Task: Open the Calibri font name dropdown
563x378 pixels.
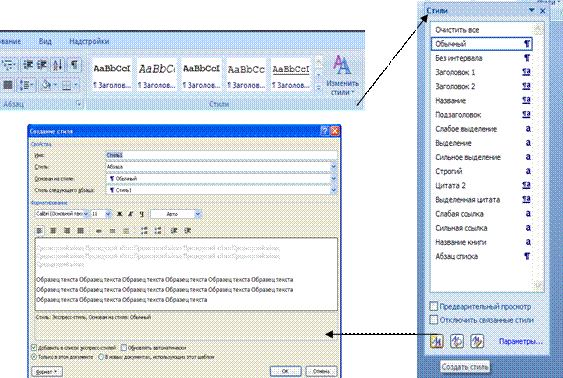Action: (86, 214)
